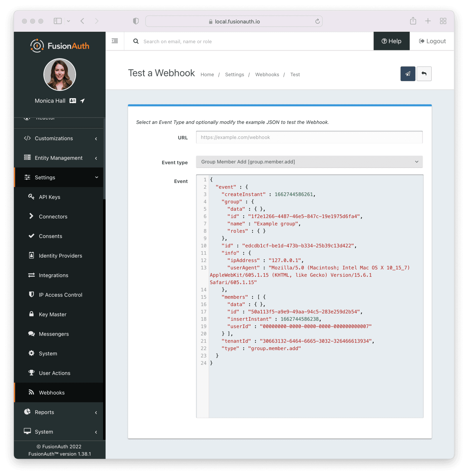The width and height of the screenshot is (468, 476).
Task: Click the FusionAuth logo
Action: tap(60, 46)
